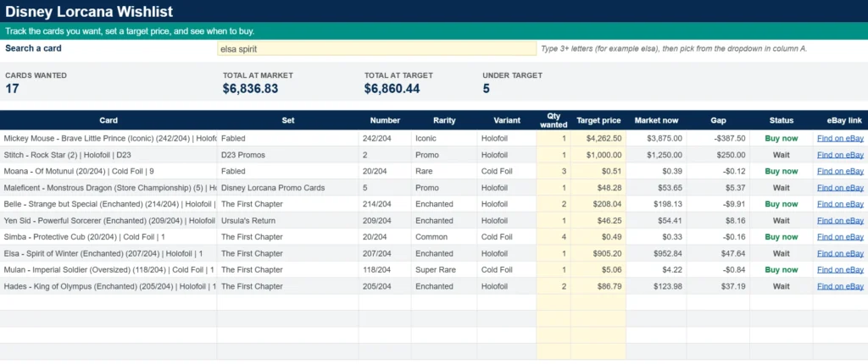Select the Yen Sid - Powerful Sorcerer card cell
The image size is (868, 364).
pyautogui.click(x=108, y=221)
